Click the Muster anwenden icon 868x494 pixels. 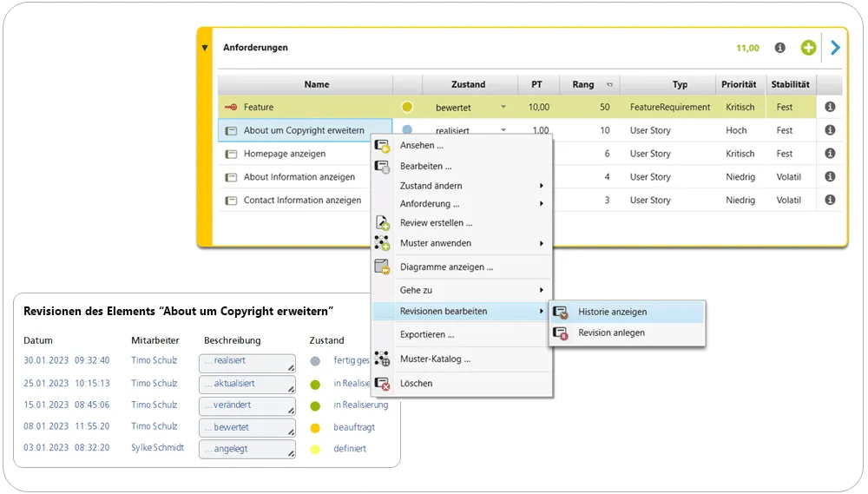[382, 242]
